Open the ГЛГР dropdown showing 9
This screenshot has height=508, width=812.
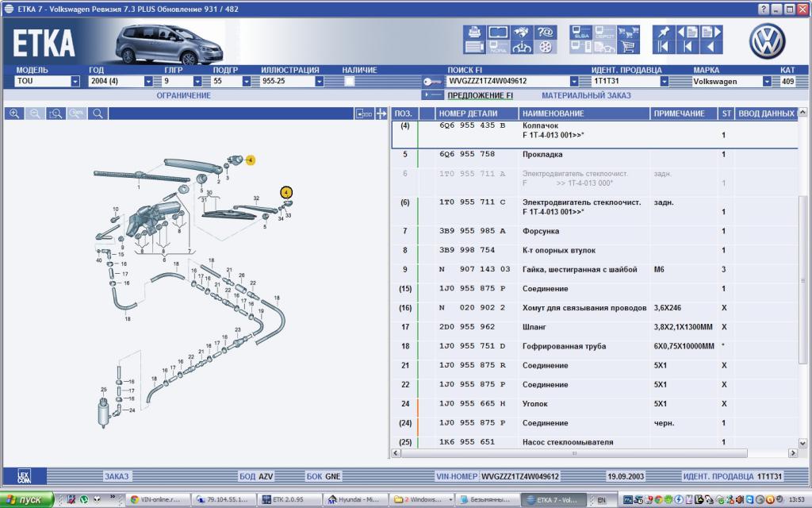pos(197,82)
